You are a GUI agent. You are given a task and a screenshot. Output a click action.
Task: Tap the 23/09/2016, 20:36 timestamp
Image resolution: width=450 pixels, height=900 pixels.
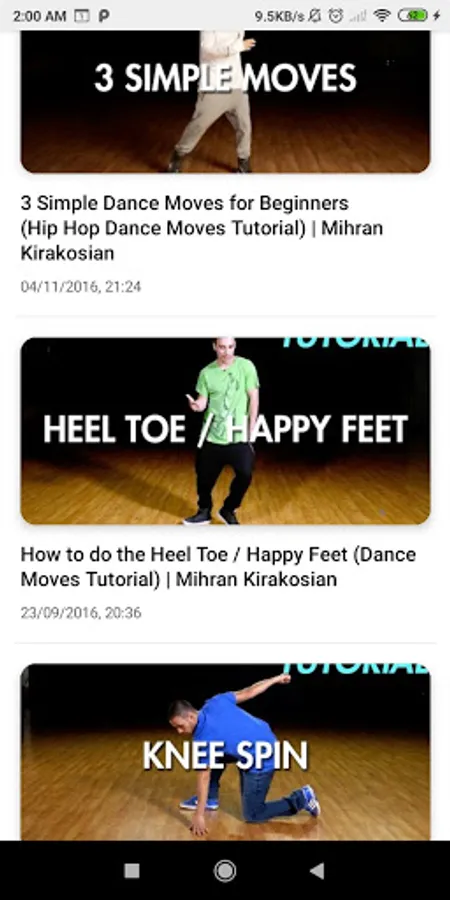(x=81, y=612)
